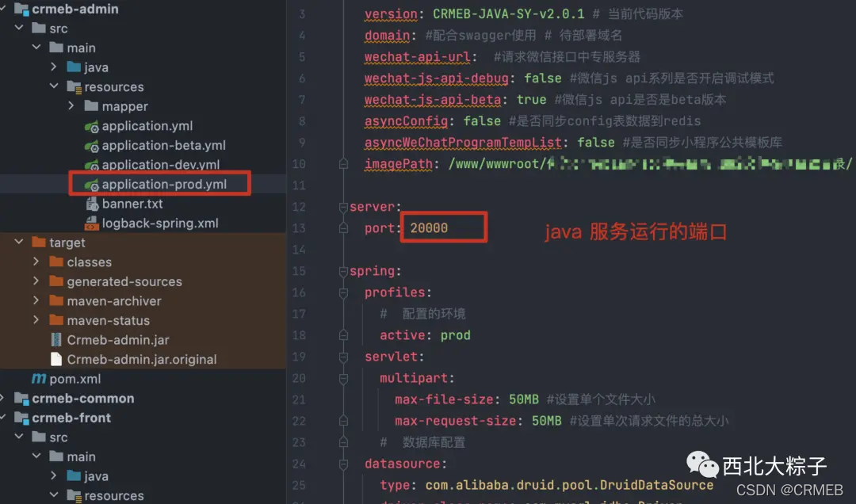Viewport: 856px width, 504px height.
Task: Click the wechat-js-api-debug key
Action: point(437,78)
